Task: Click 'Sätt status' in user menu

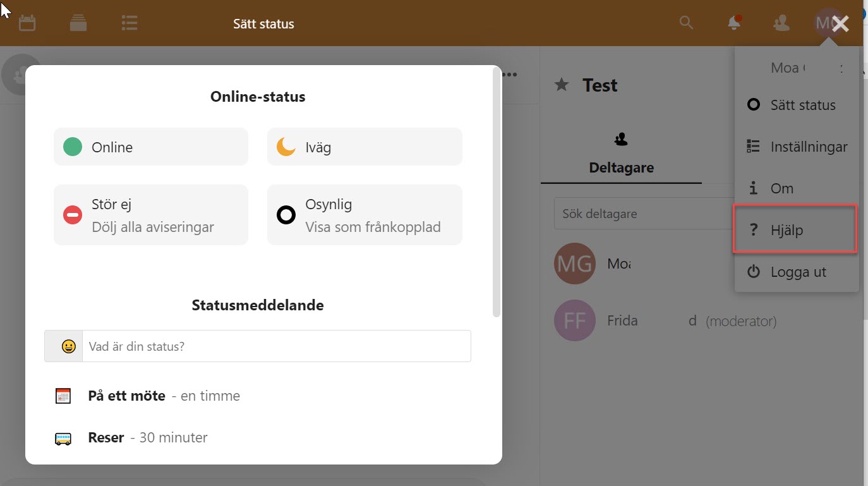Action: tap(797, 105)
